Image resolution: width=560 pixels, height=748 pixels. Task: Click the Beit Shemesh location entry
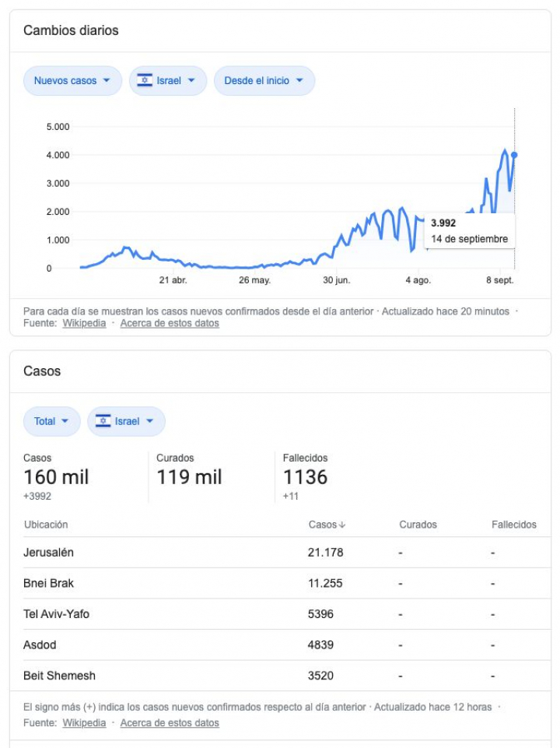click(59, 676)
